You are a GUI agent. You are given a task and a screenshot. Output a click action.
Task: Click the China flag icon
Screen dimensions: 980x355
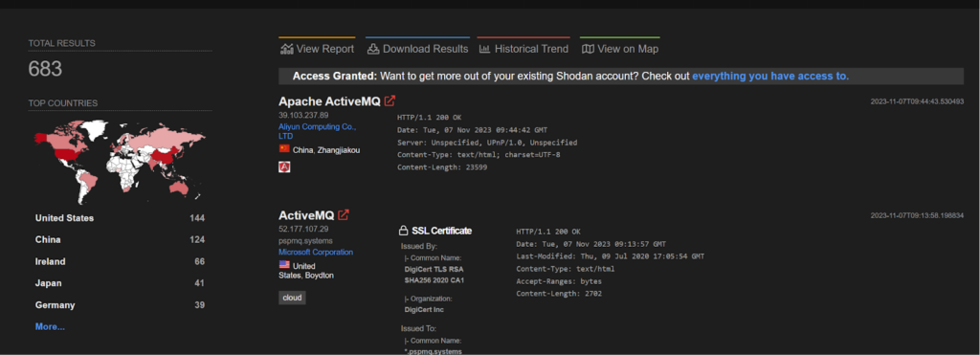(x=284, y=148)
